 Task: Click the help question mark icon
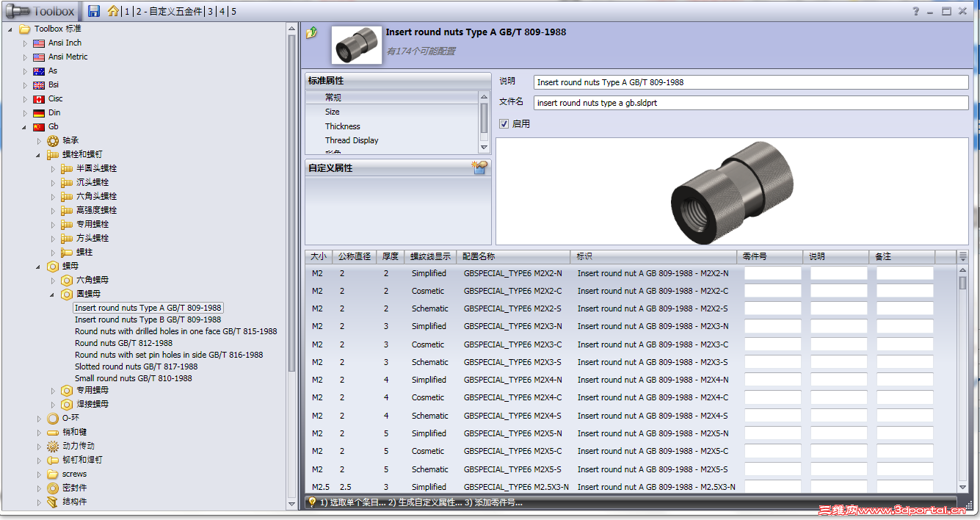pos(915,11)
